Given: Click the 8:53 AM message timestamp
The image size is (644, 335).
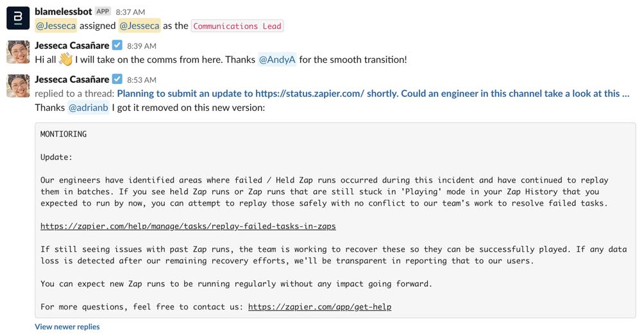Looking at the screenshot, I should pos(142,80).
